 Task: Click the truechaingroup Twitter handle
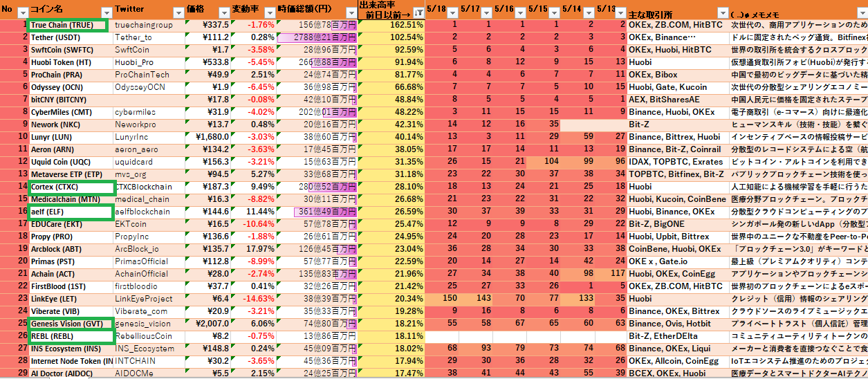pos(144,25)
